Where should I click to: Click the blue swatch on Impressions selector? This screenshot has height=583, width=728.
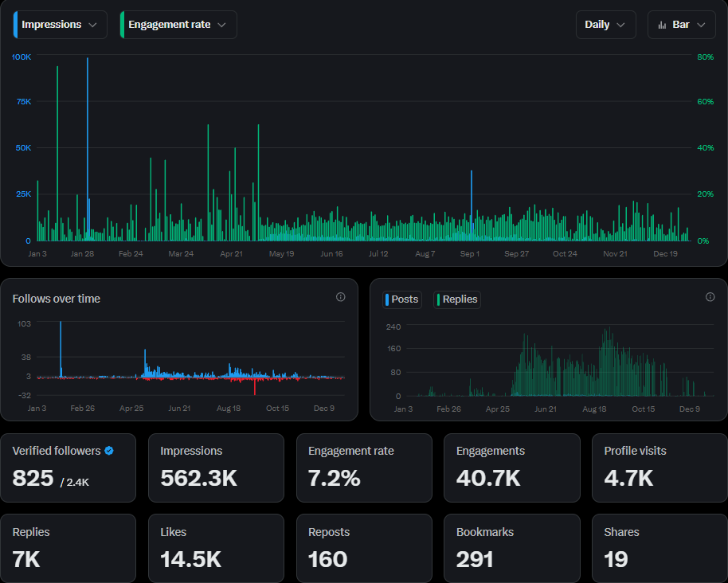coord(15,25)
